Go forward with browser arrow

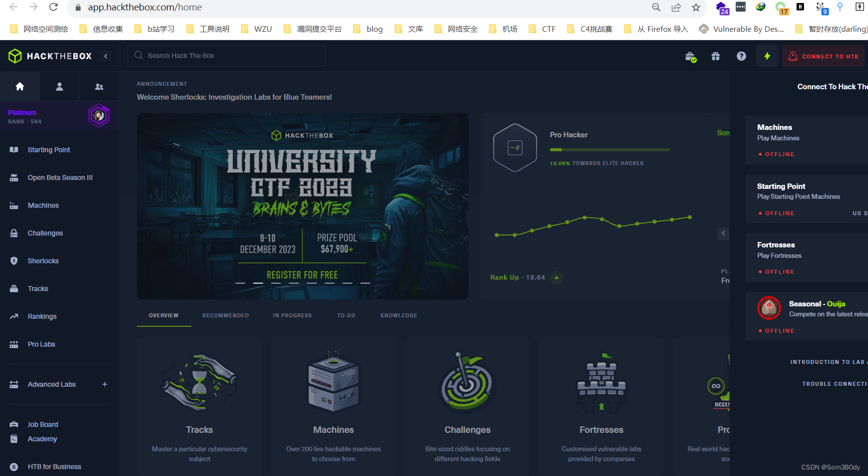[x=33, y=7]
